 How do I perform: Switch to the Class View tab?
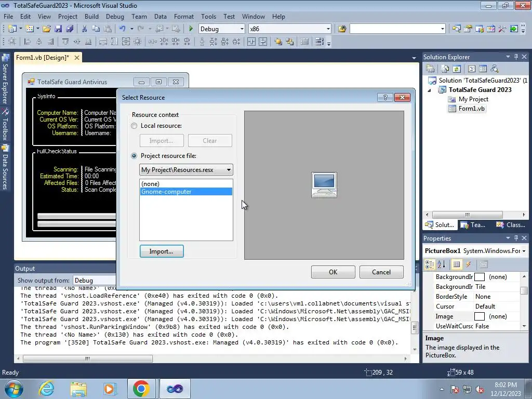510,225
